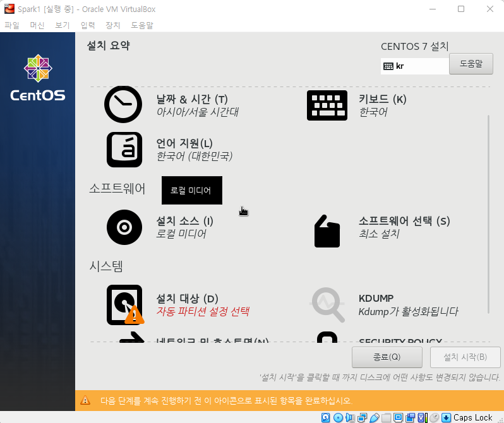Open the installation source disc icon
Viewport: 504px width, 423px height.
point(124,227)
